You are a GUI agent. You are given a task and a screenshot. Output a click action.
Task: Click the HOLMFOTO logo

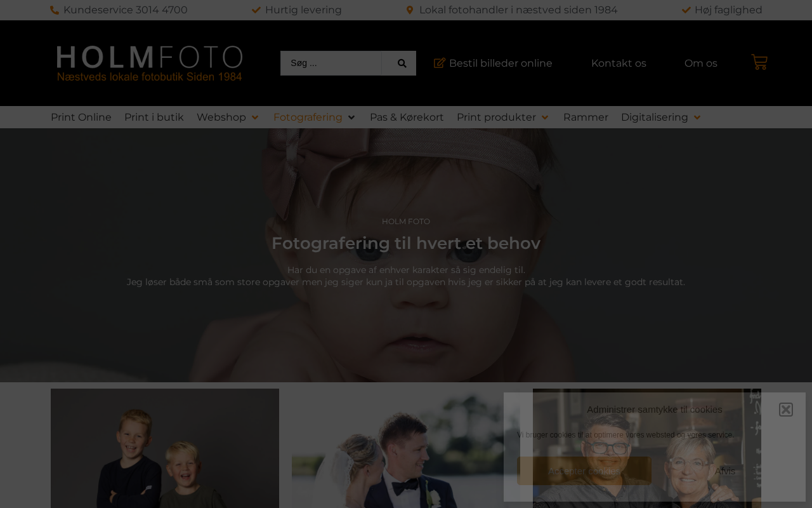coord(149,63)
